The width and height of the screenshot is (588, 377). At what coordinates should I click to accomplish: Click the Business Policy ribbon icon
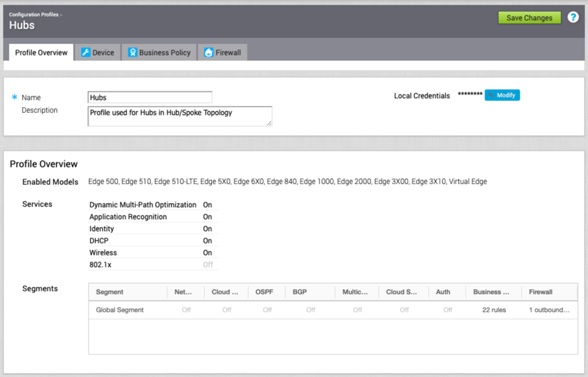pyautogui.click(x=132, y=53)
